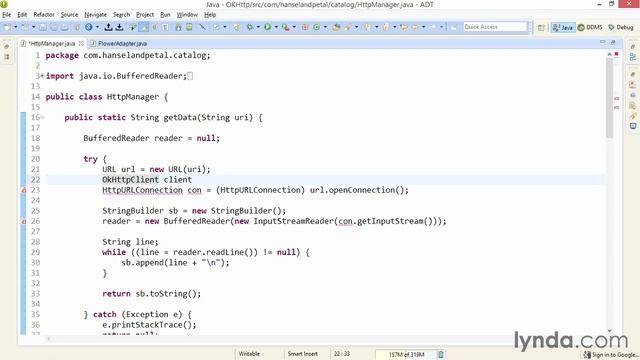Viewport: 640px width, 360px height.
Task: Click the Open Perspective icon
Action: (x=541, y=27)
